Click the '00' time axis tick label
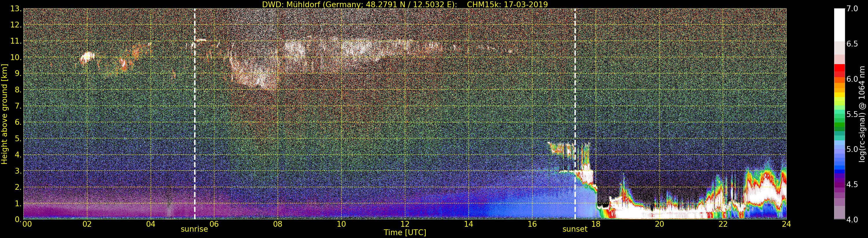 (x=27, y=224)
